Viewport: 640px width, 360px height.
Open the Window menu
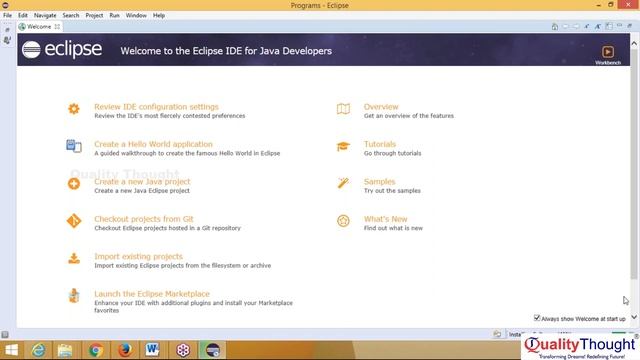coord(136,16)
